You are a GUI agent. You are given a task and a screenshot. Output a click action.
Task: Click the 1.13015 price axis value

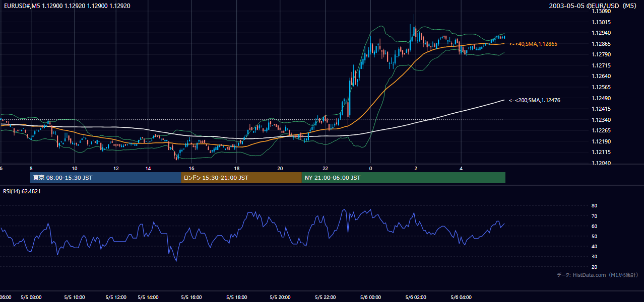click(601, 22)
